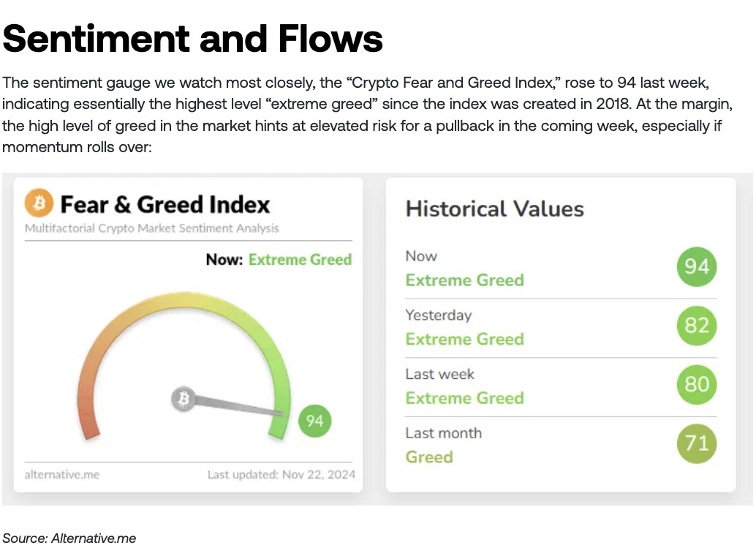This screenshot has width=756, height=559.
Task: Click the orange Bitcoin logo icon
Action: (x=39, y=203)
